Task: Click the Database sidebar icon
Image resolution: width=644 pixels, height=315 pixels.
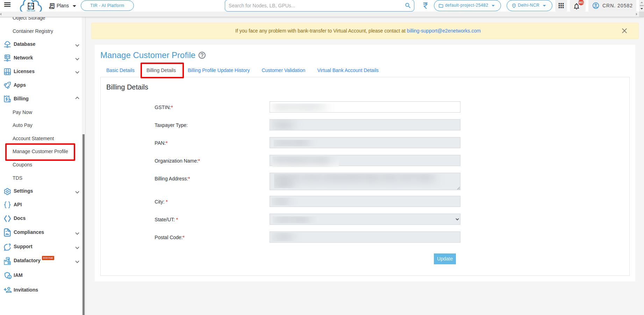Action: tap(7, 44)
